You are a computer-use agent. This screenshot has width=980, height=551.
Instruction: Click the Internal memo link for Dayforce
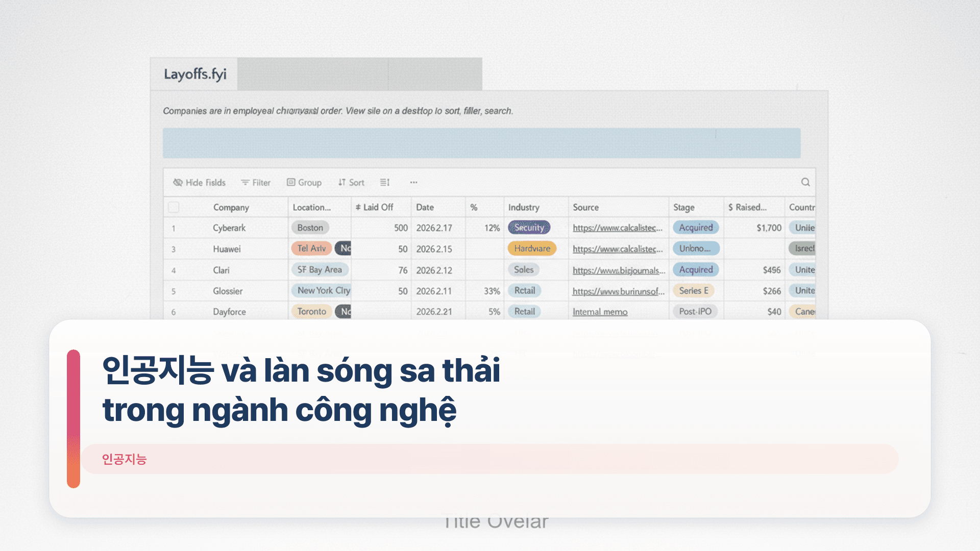(x=600, y=311)
